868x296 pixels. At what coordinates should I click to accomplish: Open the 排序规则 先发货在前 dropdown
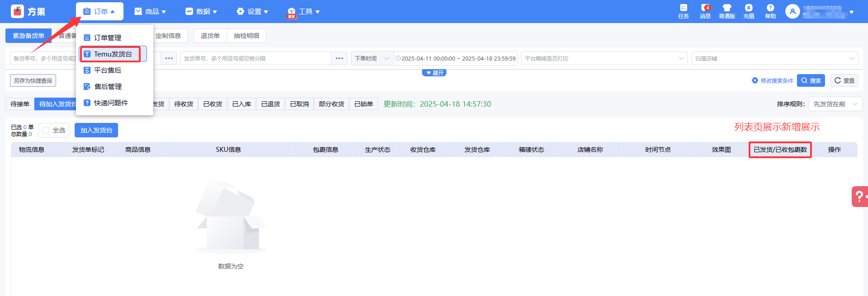pyautogui.click(x=835, y=104)
